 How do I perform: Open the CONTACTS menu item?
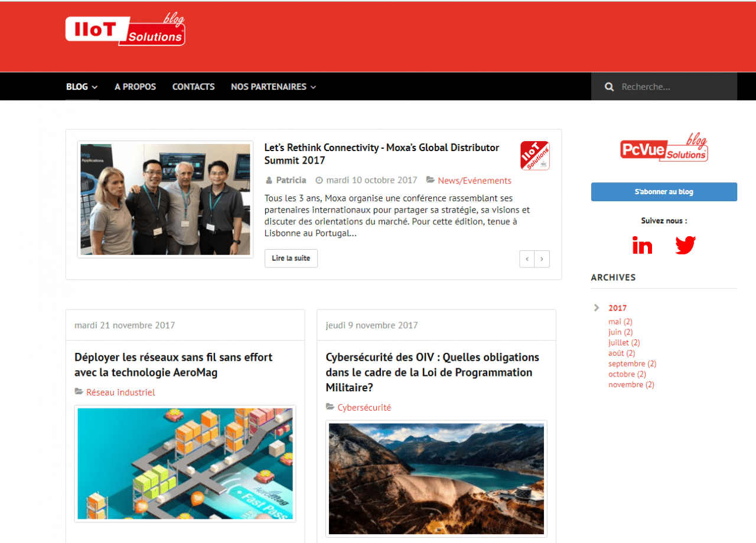click(x=193, y=87)
